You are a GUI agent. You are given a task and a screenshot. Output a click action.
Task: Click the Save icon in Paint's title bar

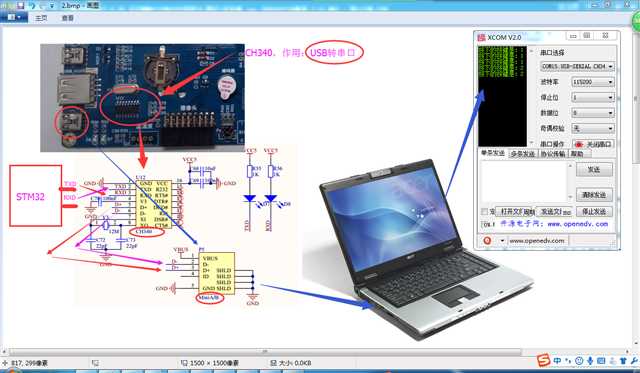coord(20,5)
